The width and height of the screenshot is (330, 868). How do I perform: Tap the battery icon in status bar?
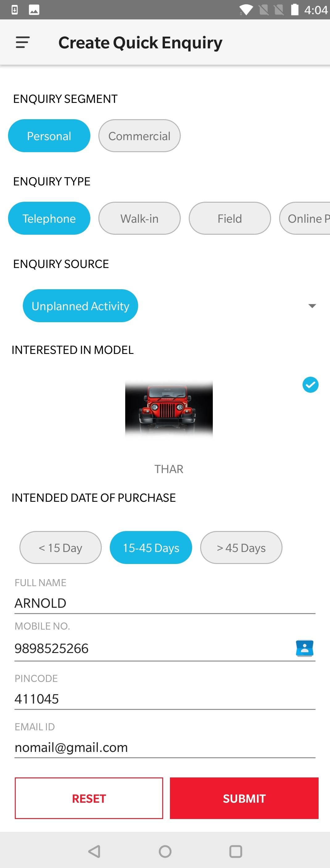[x=295, y=10]
